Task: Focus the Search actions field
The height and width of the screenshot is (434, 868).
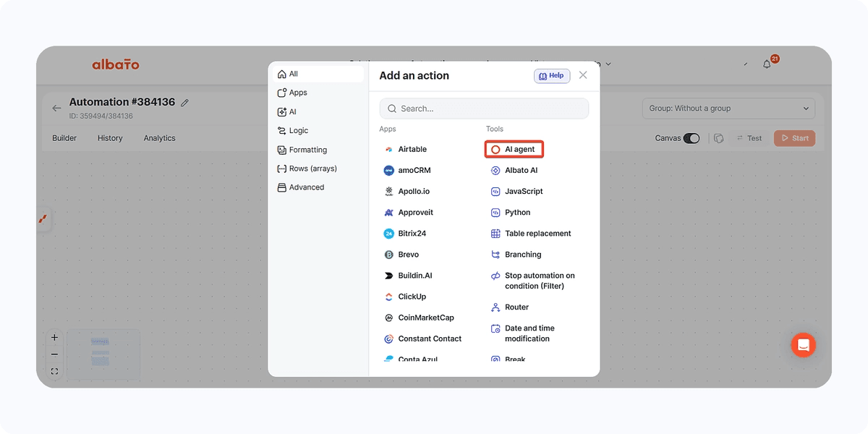Action: tap(484, 109)
